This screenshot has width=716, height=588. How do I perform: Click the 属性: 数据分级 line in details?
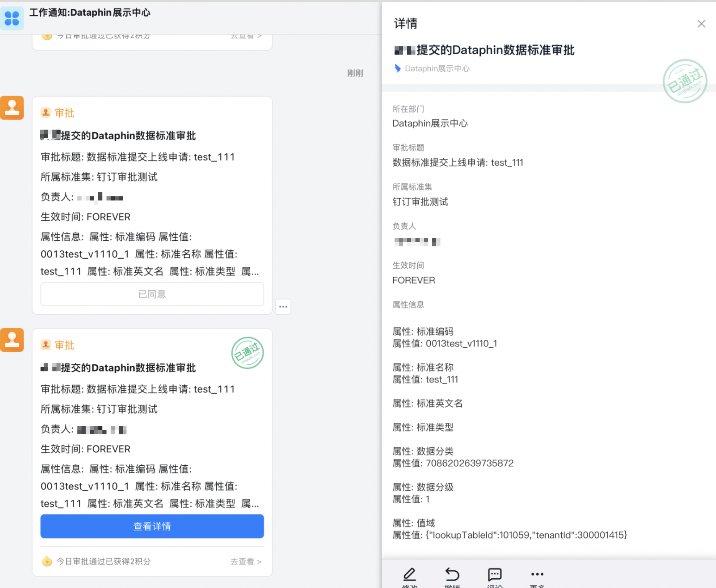pyautogui.click(x=423, y=487)
